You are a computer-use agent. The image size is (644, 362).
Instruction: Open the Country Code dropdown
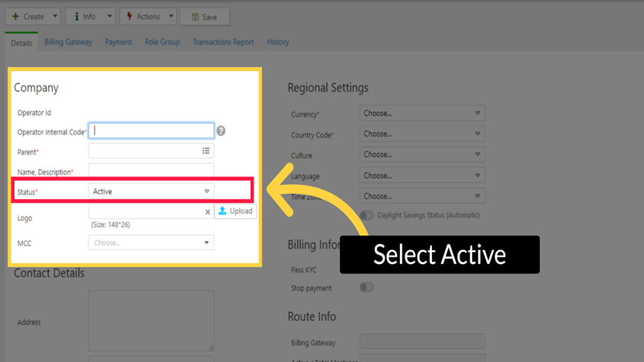[x=422, y=134]
